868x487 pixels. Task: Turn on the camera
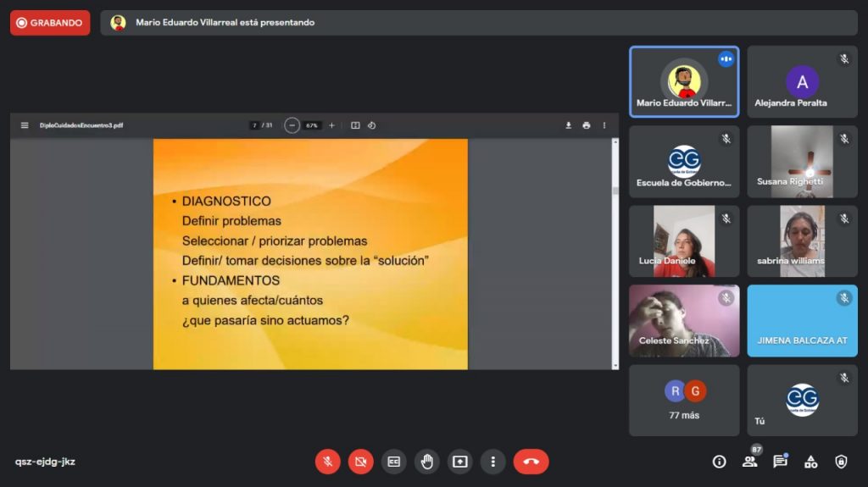pos(361,462)
